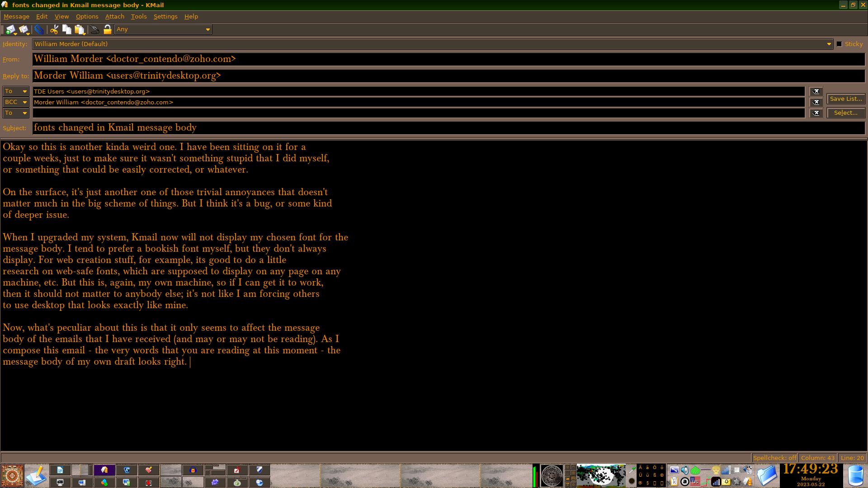The width and height of the screenshot is (868, 488).
Task: Open the BCC recipient type dropdown
Action: tap(16, 102)
